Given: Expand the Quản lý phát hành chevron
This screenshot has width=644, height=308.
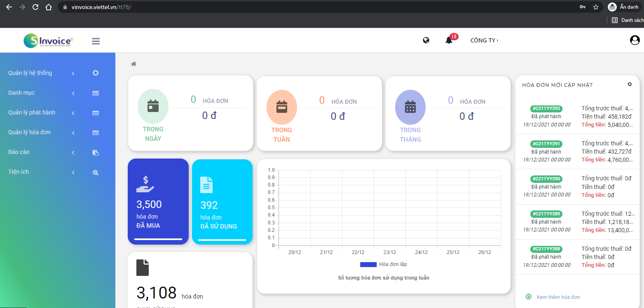Looking at the screenshot, I should 73,113.
